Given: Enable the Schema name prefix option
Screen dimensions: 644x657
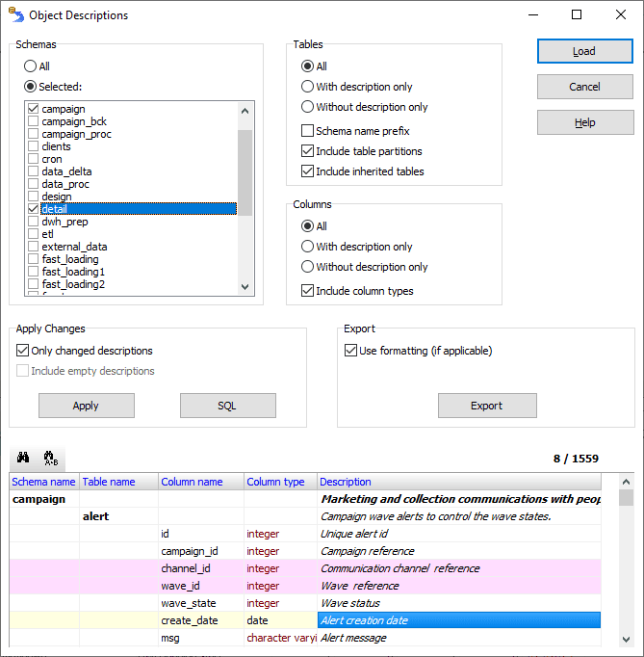Looking at the screenshot, I should pyautogui.click(x=308, y=131).
